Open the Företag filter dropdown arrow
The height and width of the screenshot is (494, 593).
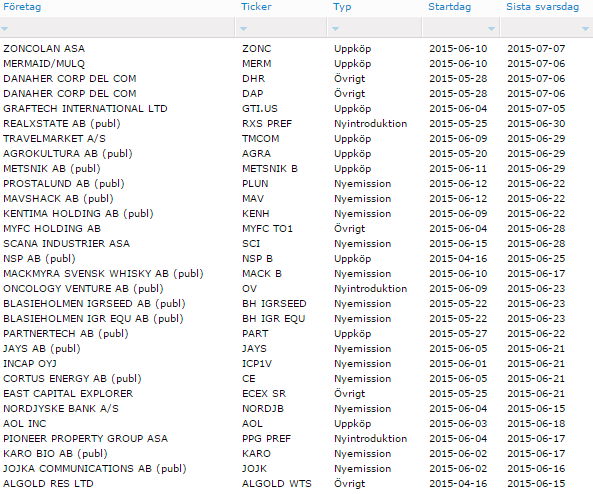click(5, 29)
